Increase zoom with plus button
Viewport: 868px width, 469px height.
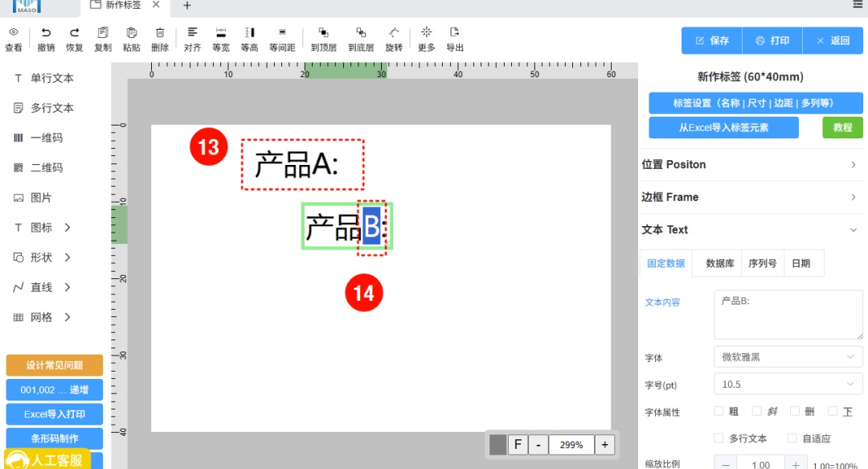(x=604, y=445)
